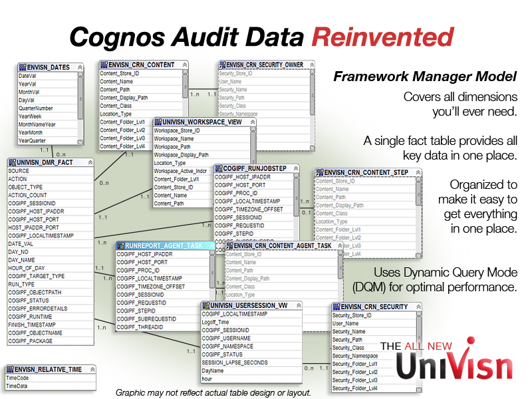Click the UNIVISN_DMR_FACT fact table icon
The width and height of the screenshot is (532, 399).
11,162
